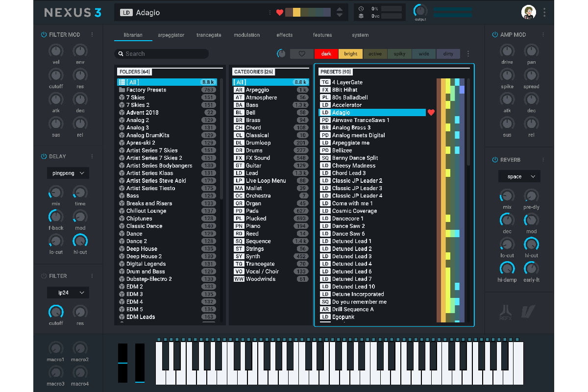
Task: Open the delay mode 'pingpong' dropdown
Action: tap(68, 173)
